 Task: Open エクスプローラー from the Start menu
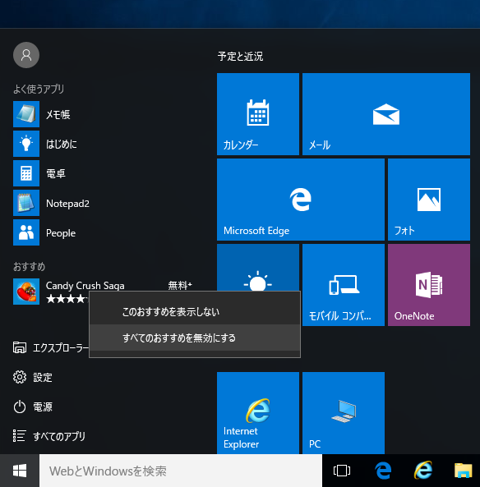51,348
